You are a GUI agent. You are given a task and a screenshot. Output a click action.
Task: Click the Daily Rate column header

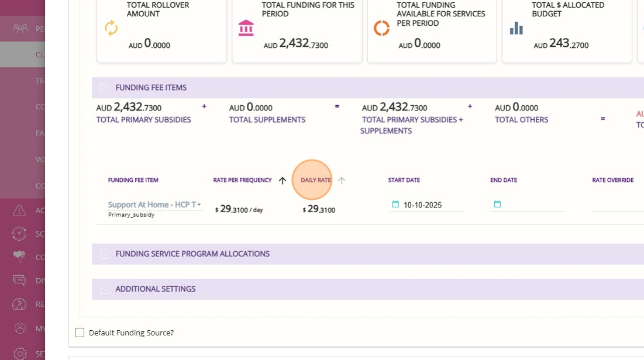click(x=316, y=180)
